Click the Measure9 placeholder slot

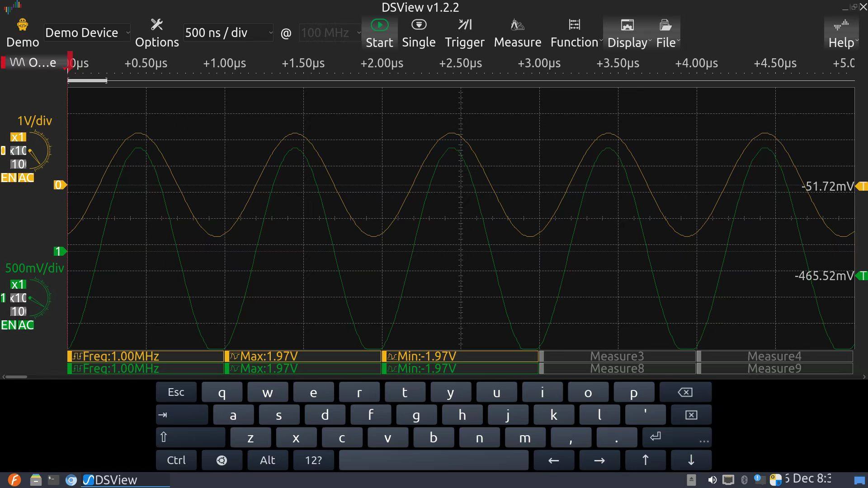pos(775,368)
